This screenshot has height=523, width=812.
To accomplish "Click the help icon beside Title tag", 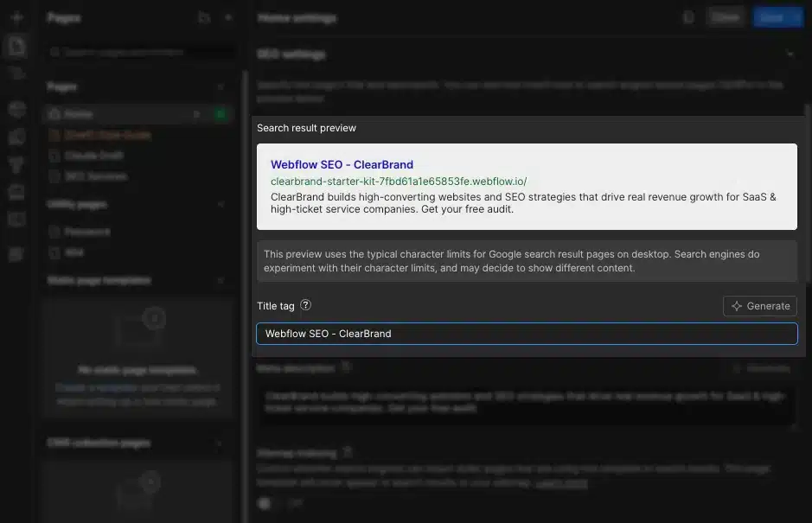I will point(305,305).
